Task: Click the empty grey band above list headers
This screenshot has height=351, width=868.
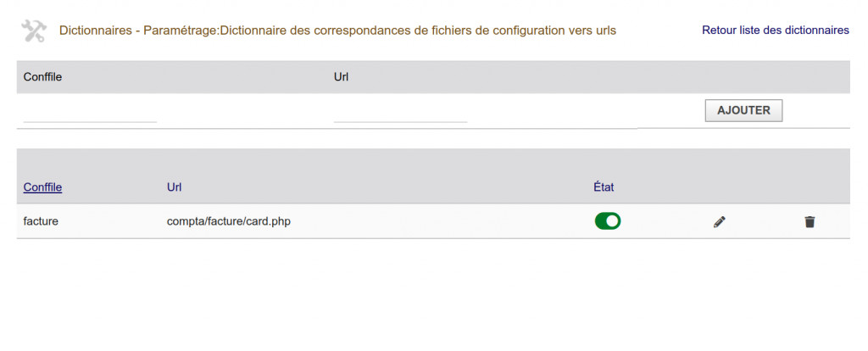Action: [432, 159]
